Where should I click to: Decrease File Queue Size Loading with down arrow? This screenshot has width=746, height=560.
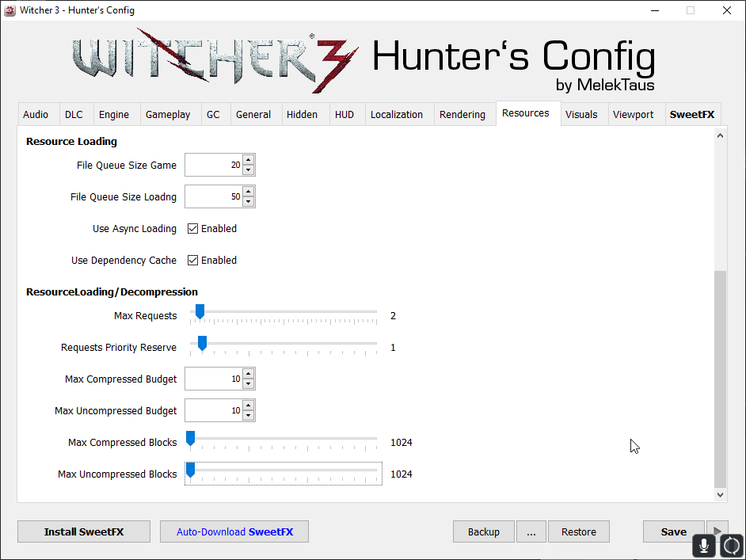(x=249, y=202)
